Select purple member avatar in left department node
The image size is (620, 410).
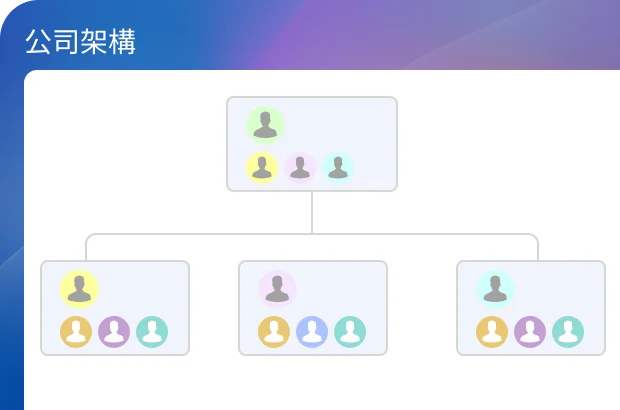(x=114, y=332)
